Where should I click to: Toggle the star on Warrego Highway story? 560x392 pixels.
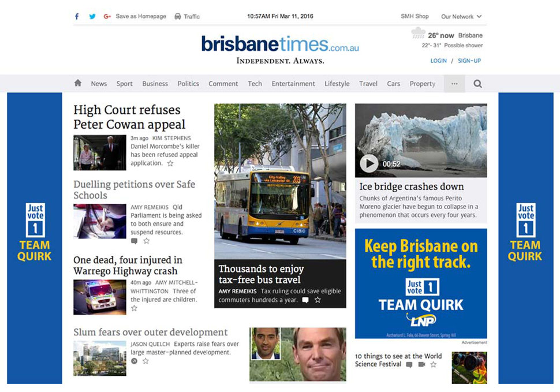(x=134, y=308)
